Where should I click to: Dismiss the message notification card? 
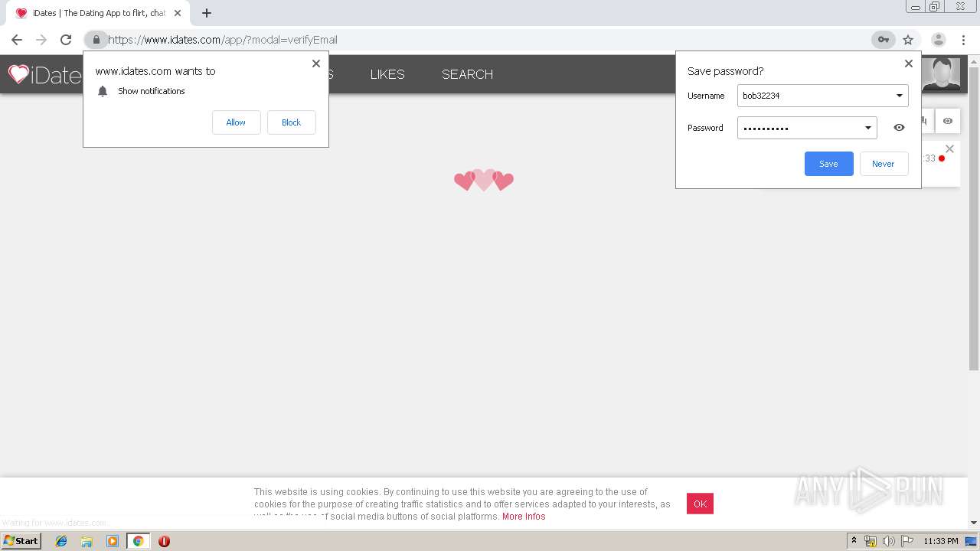[x=949, y=149]
